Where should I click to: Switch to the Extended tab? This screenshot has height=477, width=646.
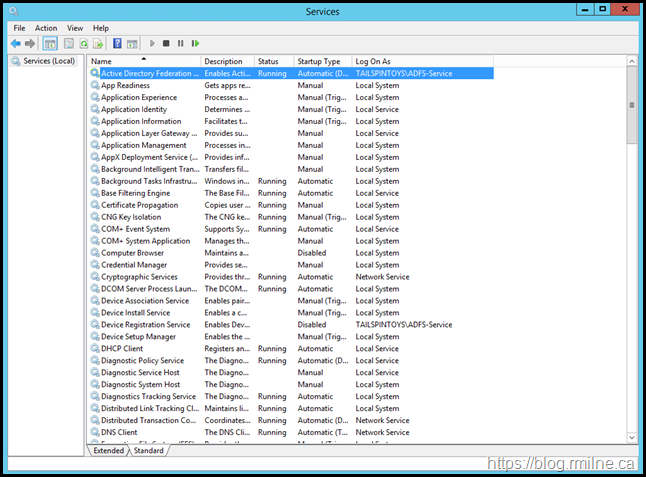point(109,451)
